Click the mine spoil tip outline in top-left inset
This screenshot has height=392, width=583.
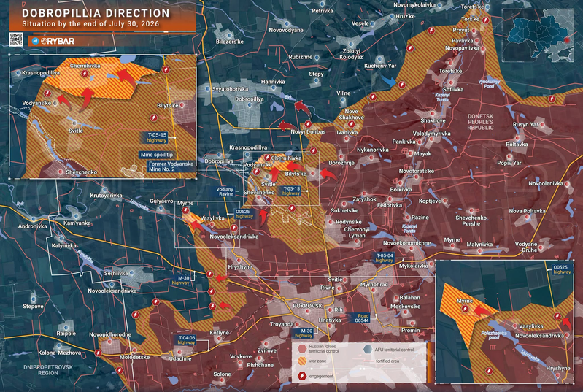click(133, 172)
